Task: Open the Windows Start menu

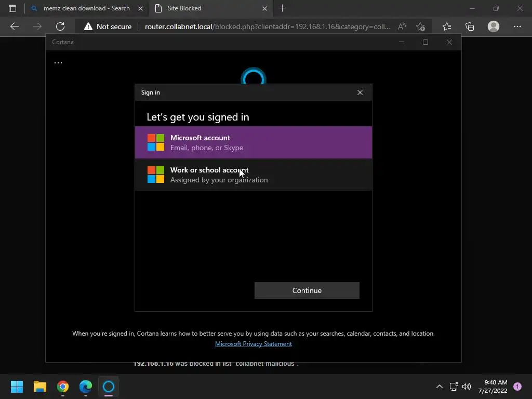Action: 17,387
